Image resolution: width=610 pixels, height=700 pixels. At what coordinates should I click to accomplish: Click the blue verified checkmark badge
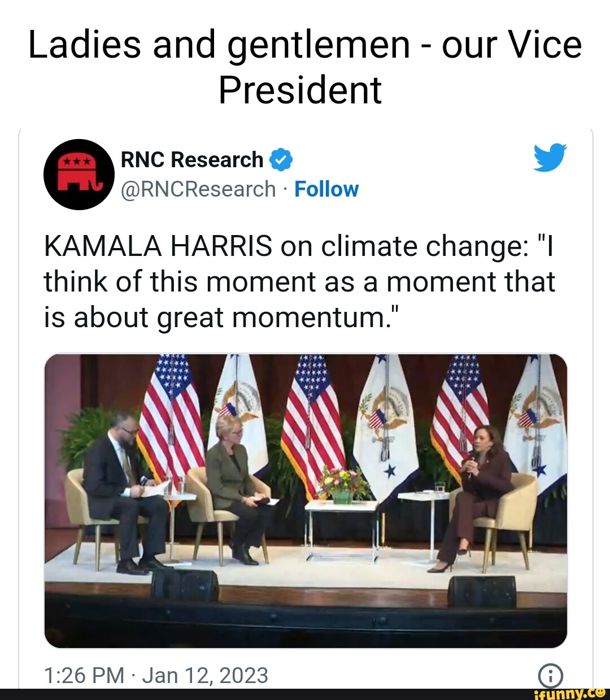point(281,160)
